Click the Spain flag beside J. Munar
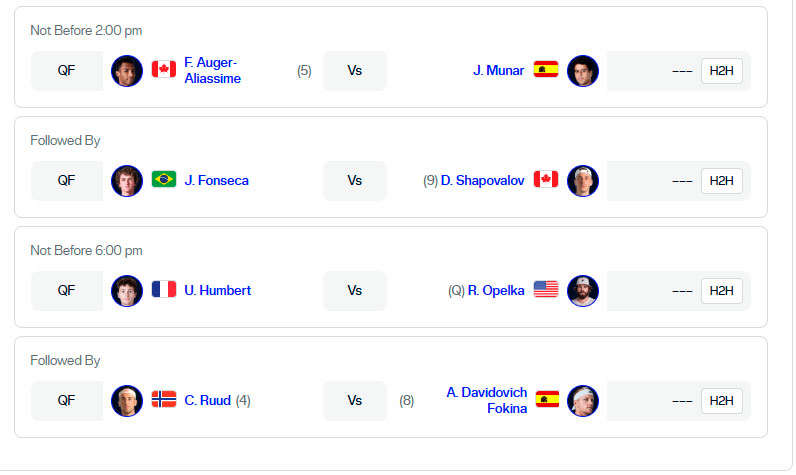 coord(545,70)
